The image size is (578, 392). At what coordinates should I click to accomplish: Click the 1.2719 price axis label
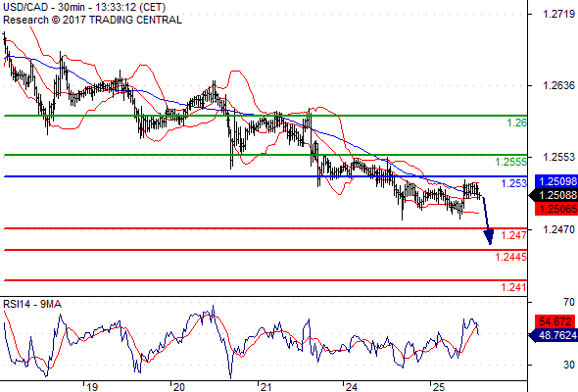[x=558, y=14]
